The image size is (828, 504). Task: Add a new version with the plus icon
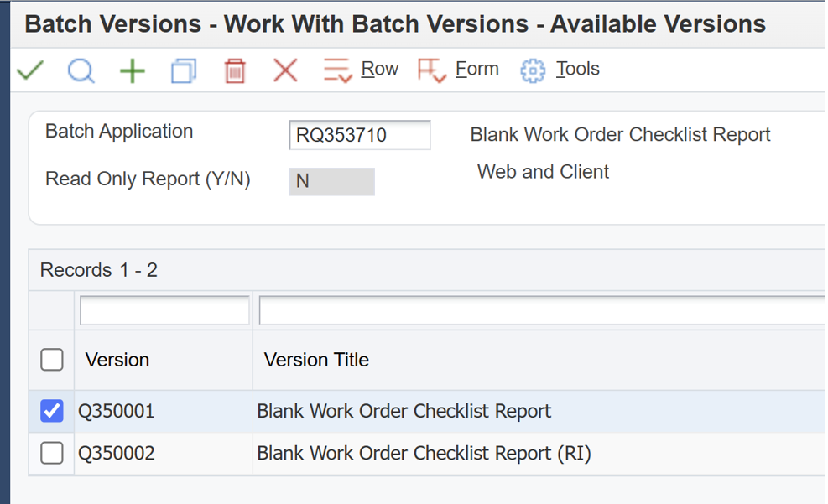pos(132,70)
